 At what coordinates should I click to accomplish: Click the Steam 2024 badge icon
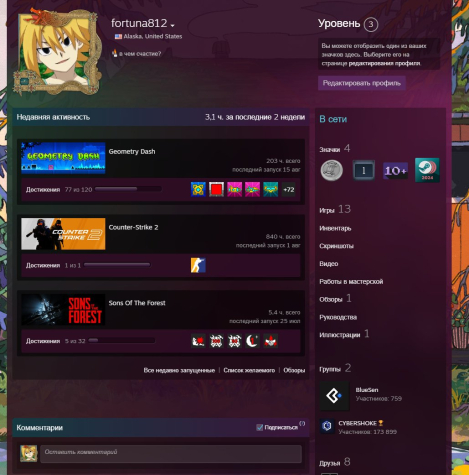pos(427,170)
